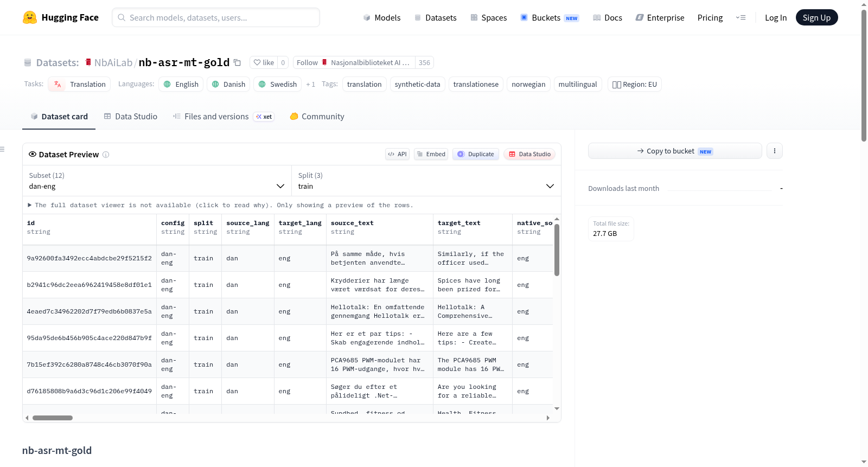Open Spaces in top navigation

point(489,17)
